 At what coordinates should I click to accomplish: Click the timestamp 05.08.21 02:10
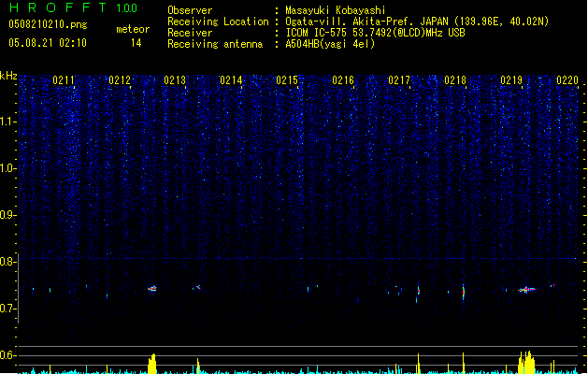click(48, 43)
